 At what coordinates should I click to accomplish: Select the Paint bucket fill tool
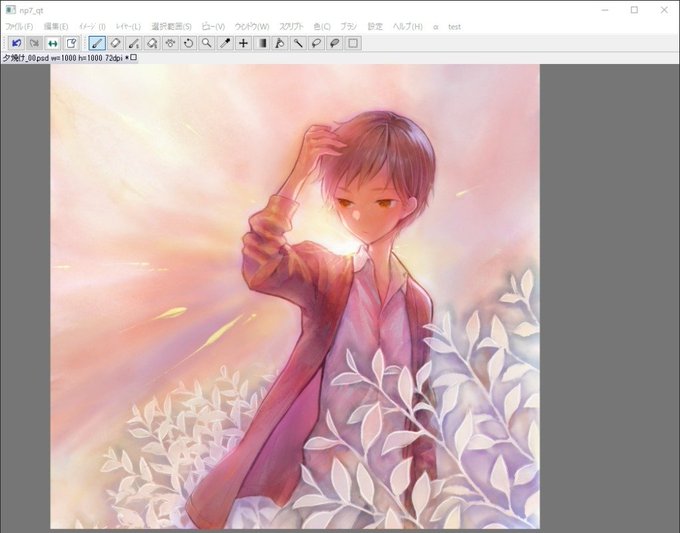tap(280, 43)
